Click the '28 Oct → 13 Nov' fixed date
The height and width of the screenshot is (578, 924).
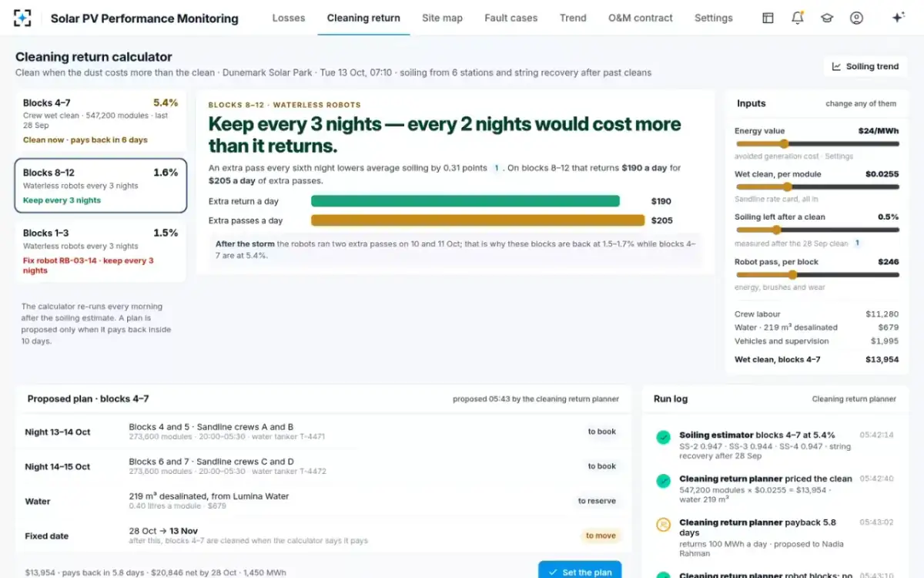[x=163, y=531]
